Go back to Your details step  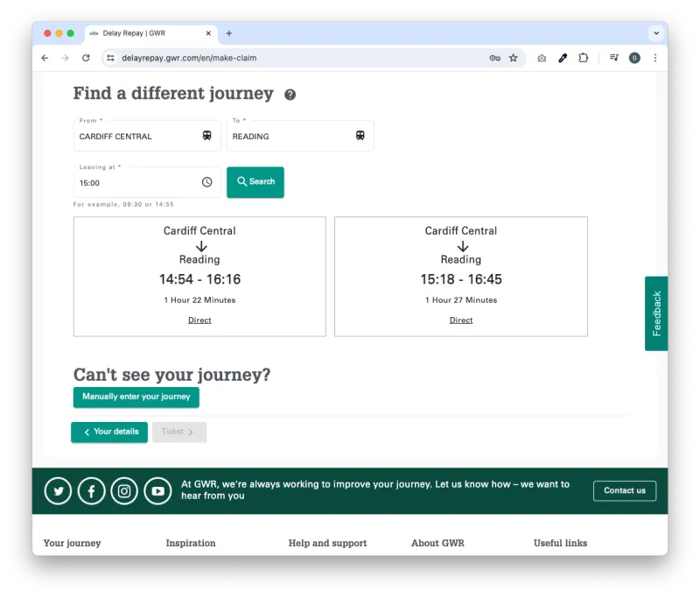[109, 432]
